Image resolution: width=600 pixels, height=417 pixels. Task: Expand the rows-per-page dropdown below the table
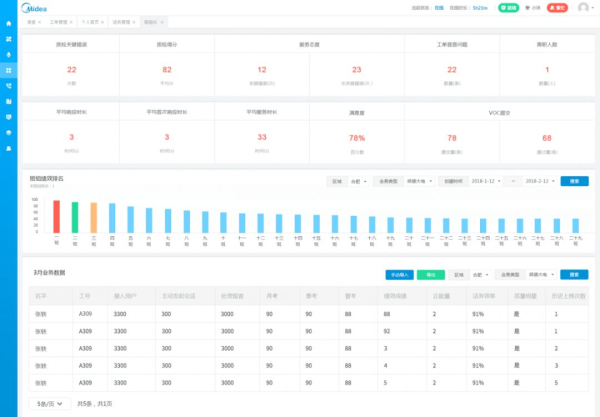click(50, 403)
